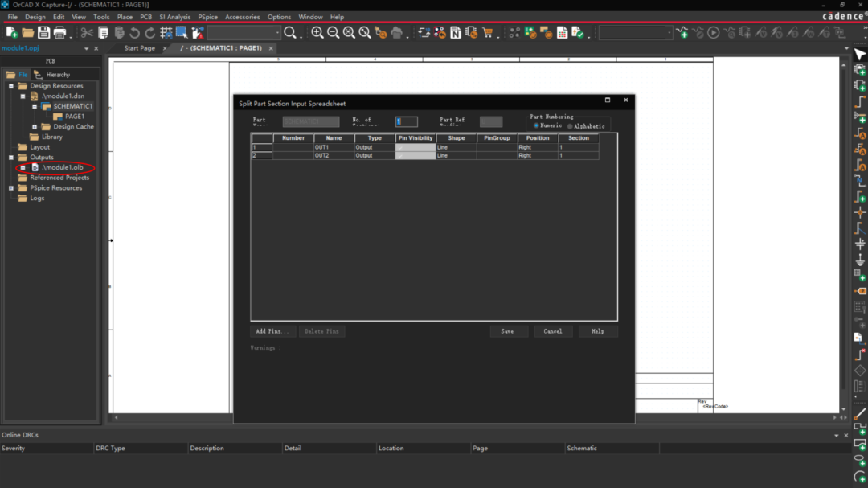The image size is (868, 488).
Task: Click the new document toolbar icon
Action: tap(11, 33)
